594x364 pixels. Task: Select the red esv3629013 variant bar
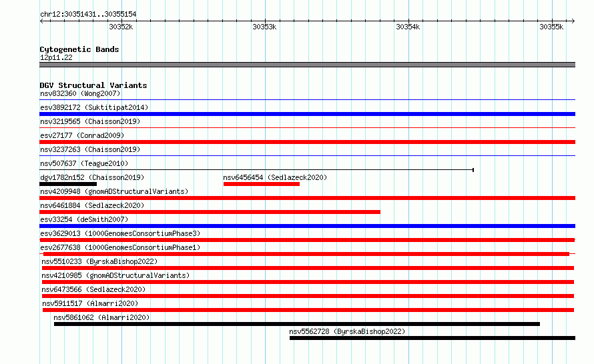coord(307,240)
